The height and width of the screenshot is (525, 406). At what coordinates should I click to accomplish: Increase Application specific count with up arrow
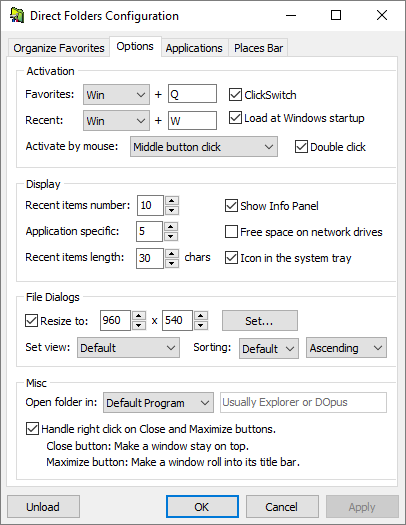click(171, 227)
